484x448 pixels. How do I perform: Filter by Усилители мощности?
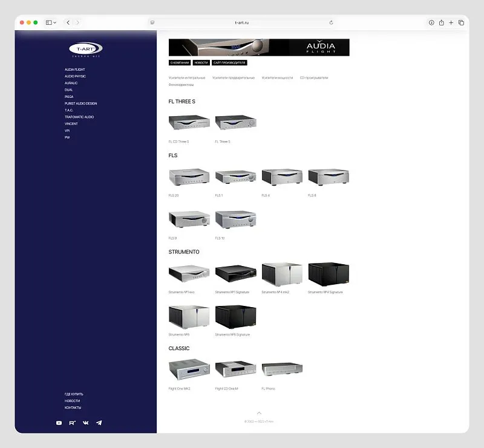click(277, 78)
